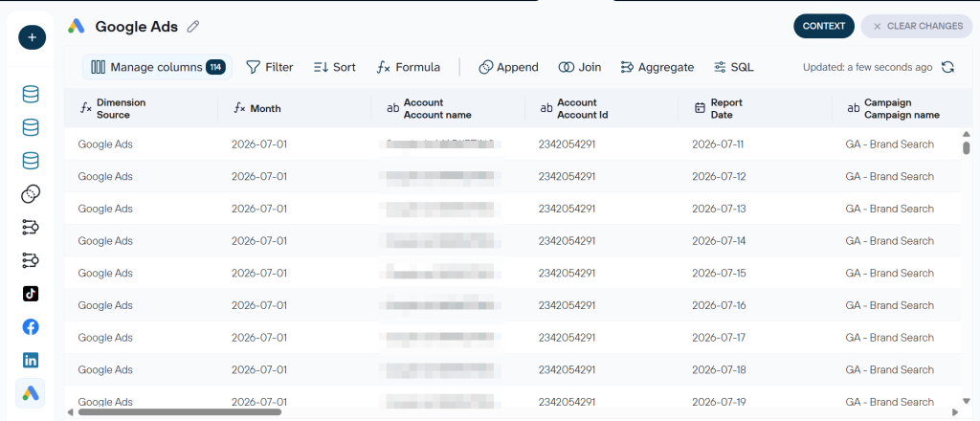Image resolution: width=980 pixels, height=421 pixels.
Task: Choose the Append toolbar option
Action: (509, 68)
